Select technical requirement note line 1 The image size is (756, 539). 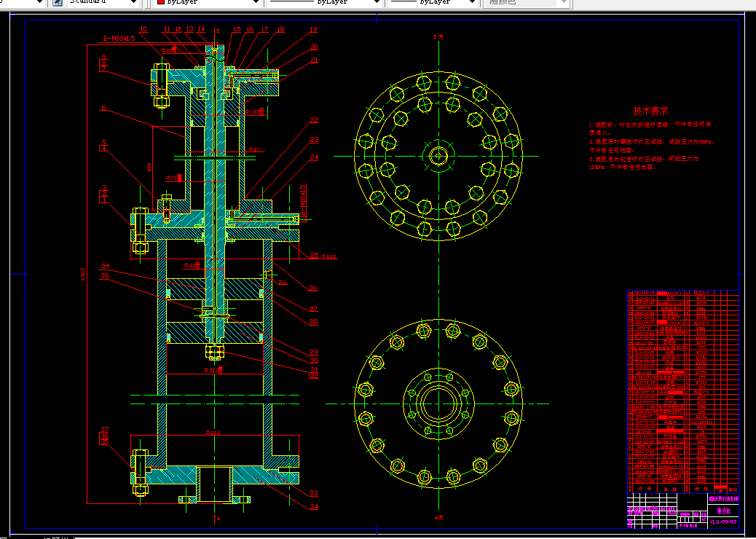650,128
